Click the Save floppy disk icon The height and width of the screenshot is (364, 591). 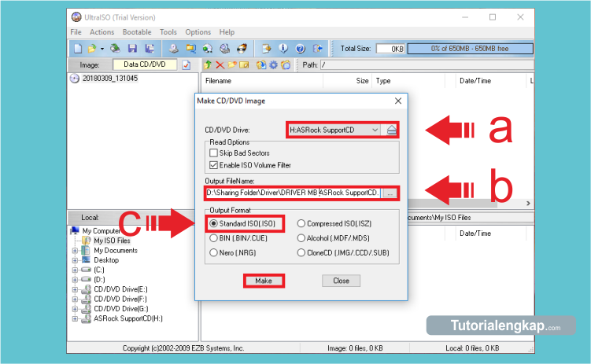132,48
